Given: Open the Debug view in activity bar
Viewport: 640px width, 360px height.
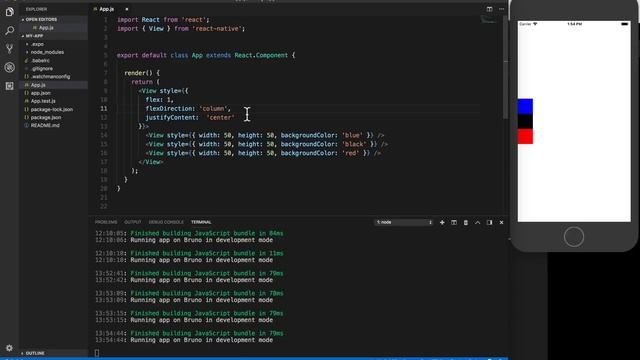Looking at the screenshot, I should click(x=9, y=67).
